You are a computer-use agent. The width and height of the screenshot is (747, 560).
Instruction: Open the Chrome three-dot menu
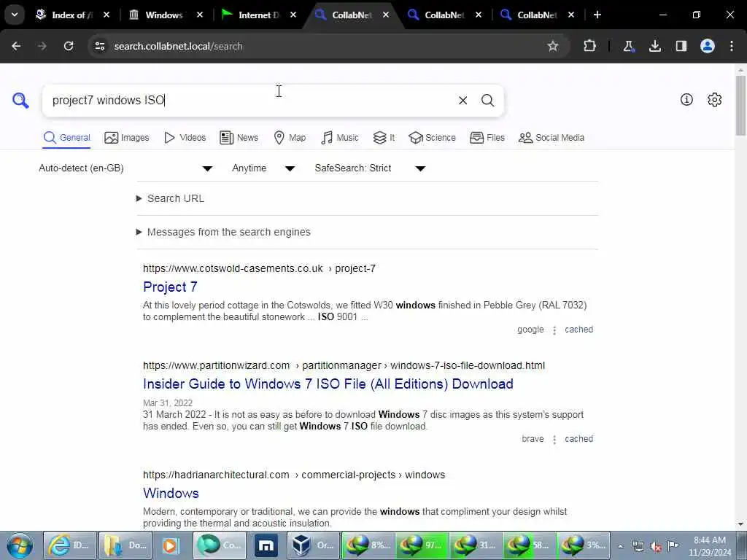pyautogui.click(x=732, y=46)
